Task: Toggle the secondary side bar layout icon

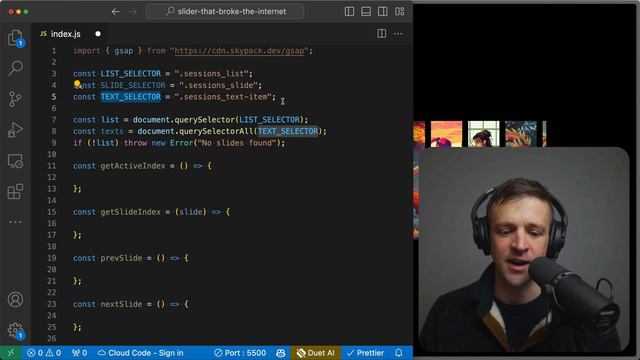Action: (383, 11)
